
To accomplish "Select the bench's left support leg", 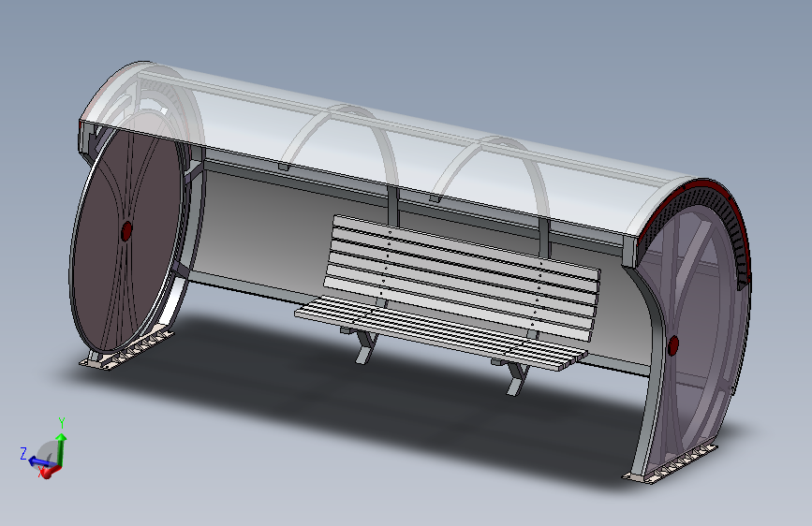I will [x=366, y=346].
